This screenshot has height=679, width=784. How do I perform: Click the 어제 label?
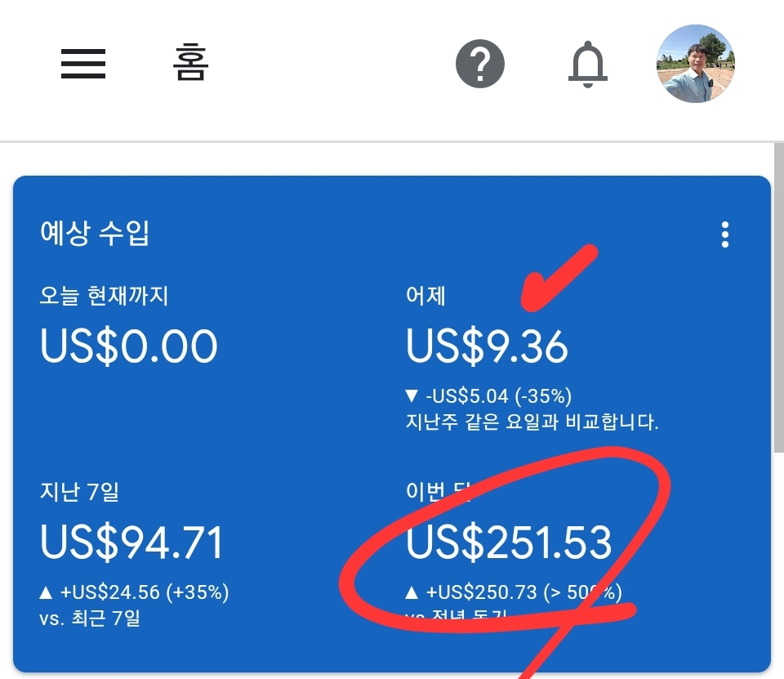pos(425,296)
